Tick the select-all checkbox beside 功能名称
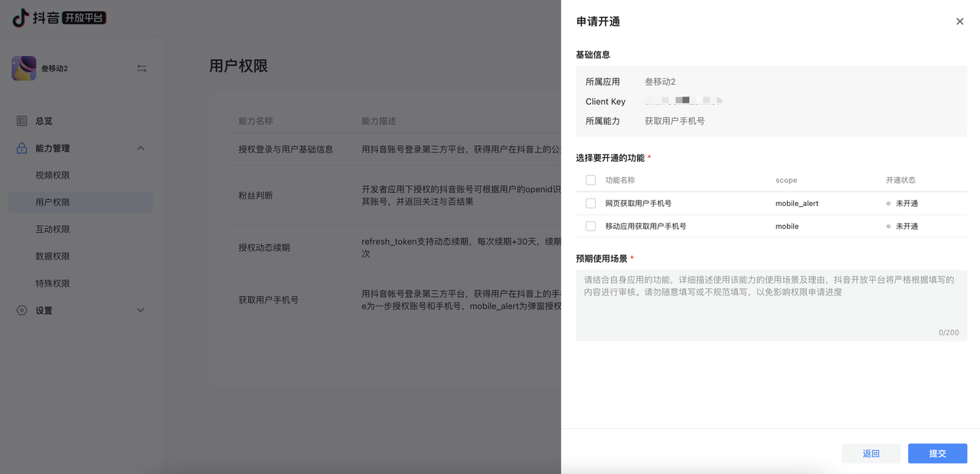Viewport: 980px width, 474px height. pos(590,180)
